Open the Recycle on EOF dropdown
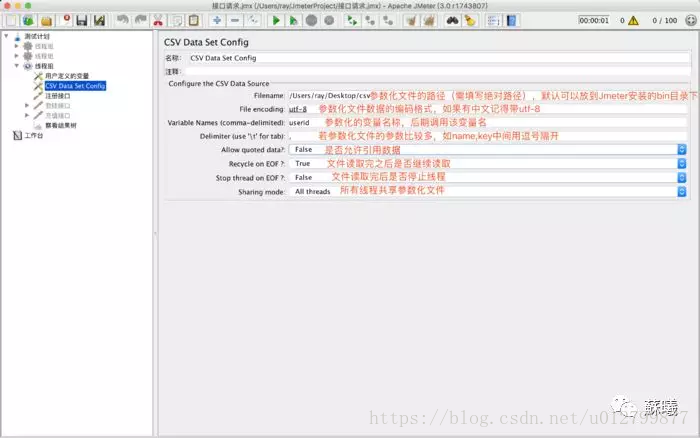Image resolution: width=700 pixels, height=438 pixels. (x=681, y=164)
